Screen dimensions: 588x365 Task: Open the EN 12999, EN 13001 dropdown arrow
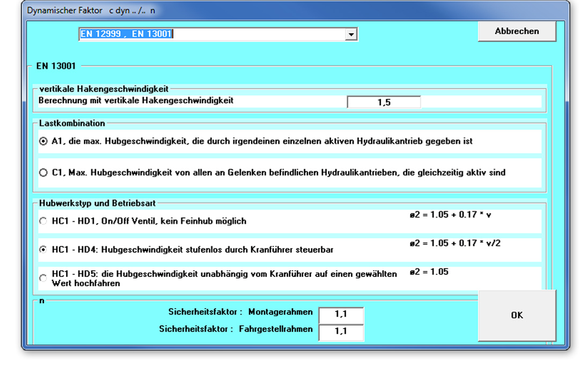coord(351,34)
